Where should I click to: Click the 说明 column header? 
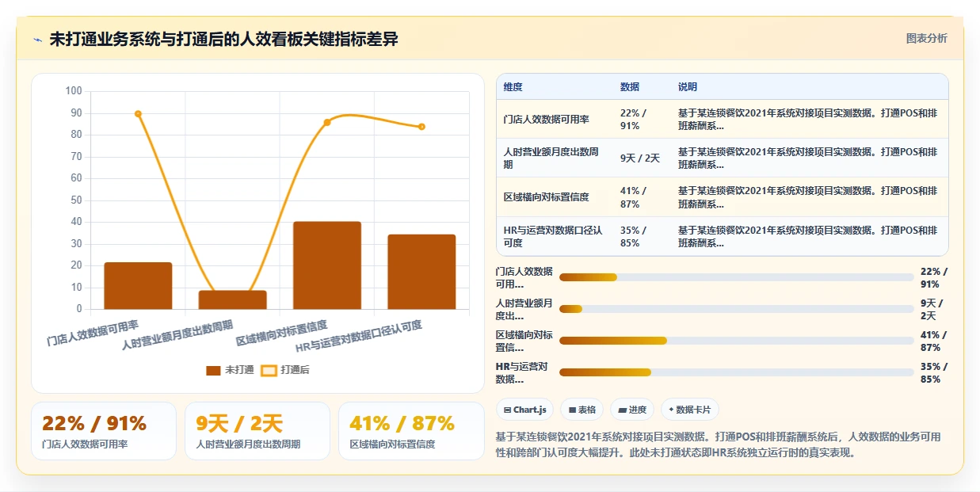tap(688, 87)
